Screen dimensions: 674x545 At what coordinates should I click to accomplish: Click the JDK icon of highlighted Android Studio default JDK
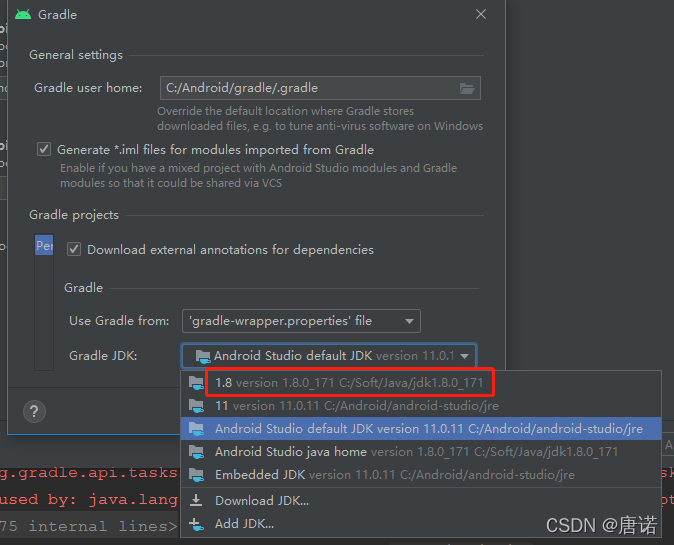[x=196, y=429]
